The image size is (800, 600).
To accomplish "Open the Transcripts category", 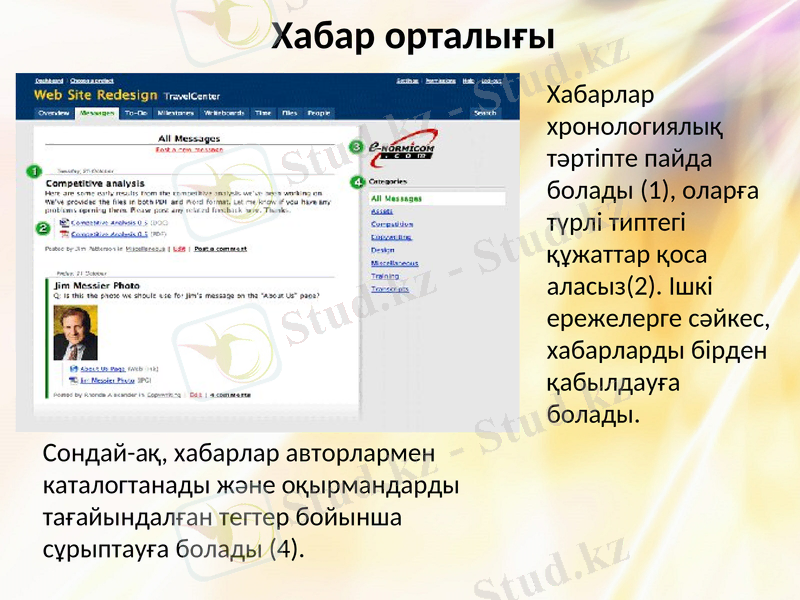I will click(390, 290).
